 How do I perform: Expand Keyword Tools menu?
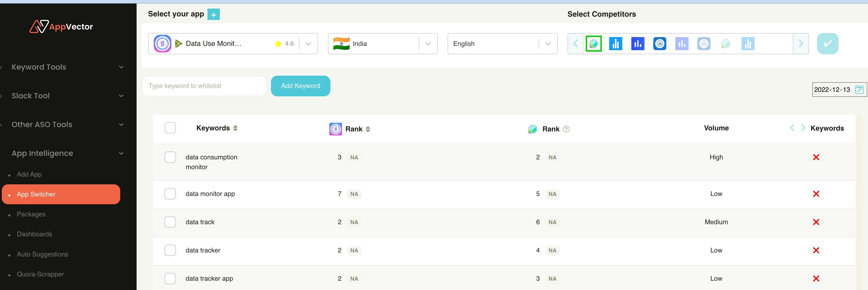[67, 67]
